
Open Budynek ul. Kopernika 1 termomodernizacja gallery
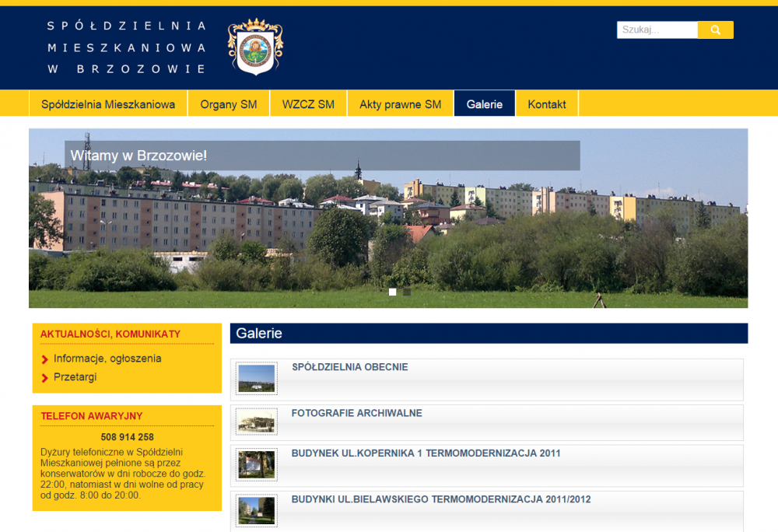[x=426, y=453]
